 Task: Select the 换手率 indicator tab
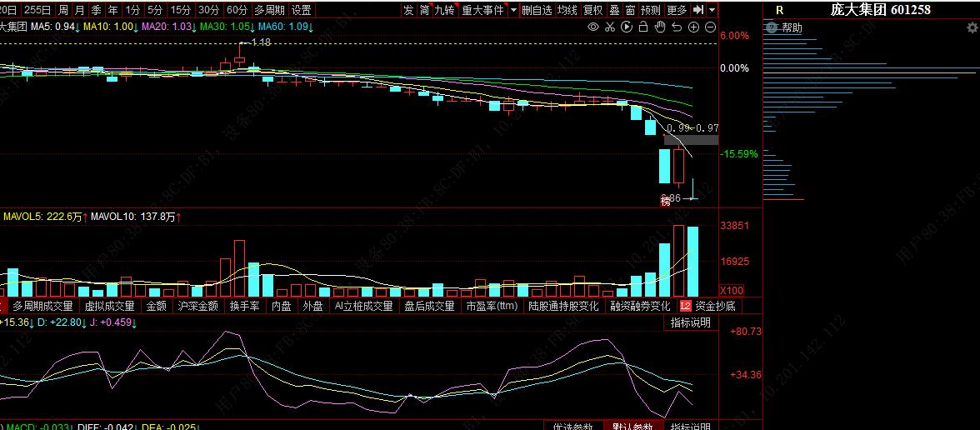(x=245, y=306)
